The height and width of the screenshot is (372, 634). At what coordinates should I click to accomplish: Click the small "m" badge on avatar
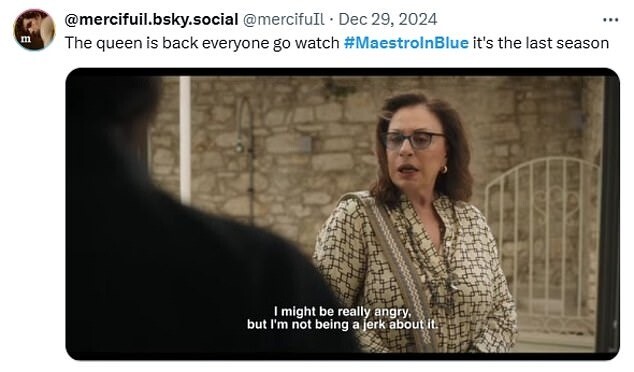pyautogui.click(x=25, y=39)
